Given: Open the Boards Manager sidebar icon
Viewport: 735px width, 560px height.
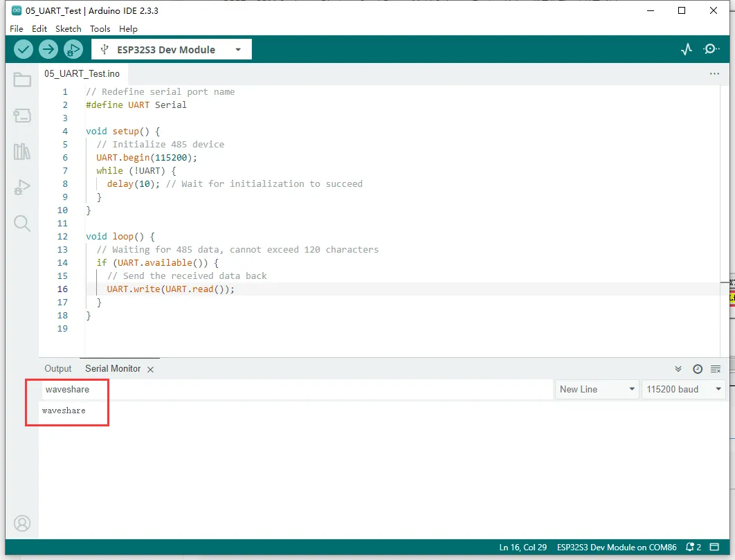Looking at the screenshot, I should pyautogui.click(x=22, y=116).
